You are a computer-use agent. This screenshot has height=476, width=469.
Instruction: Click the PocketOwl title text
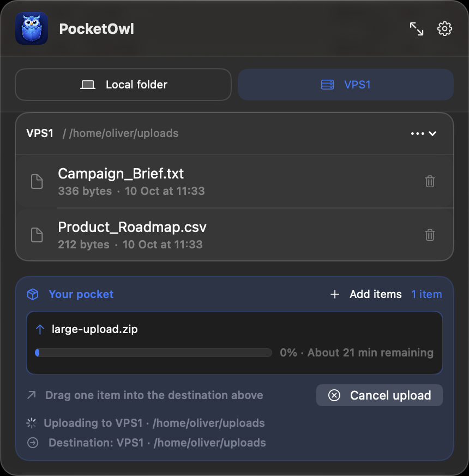tap(97, 29)
